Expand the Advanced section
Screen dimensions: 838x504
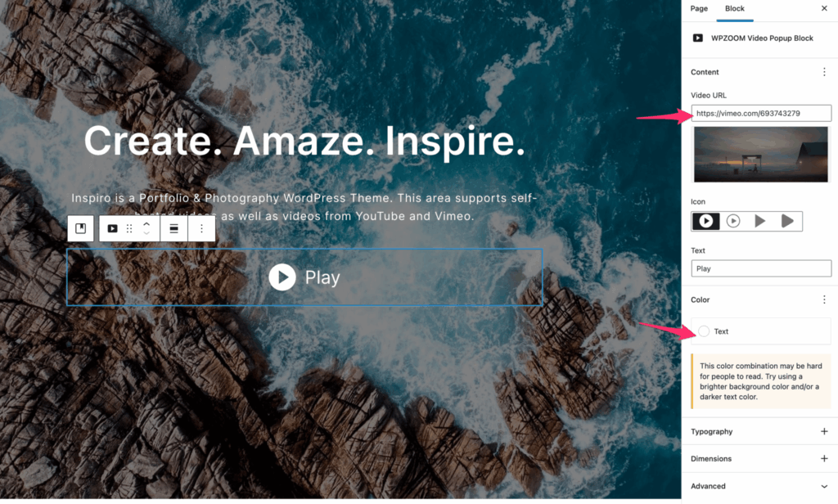click(x=759, y=486)
